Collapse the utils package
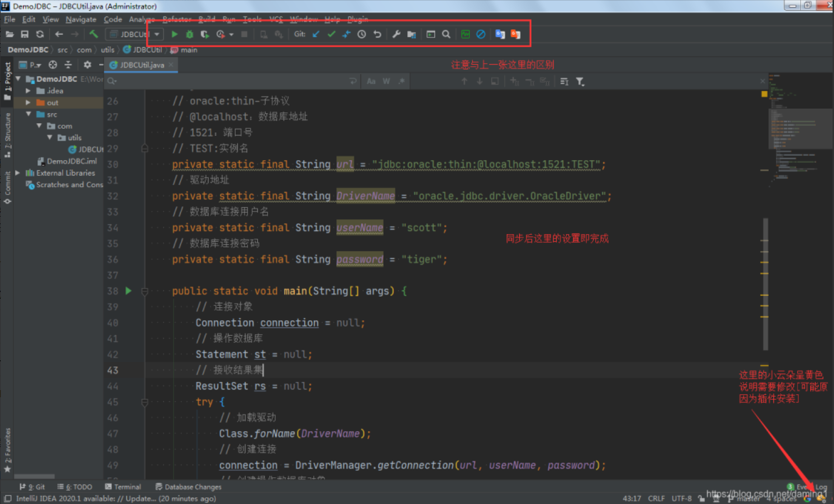Image resolution: width=834 pixels, height=504 pixels. tap(50, 138)
